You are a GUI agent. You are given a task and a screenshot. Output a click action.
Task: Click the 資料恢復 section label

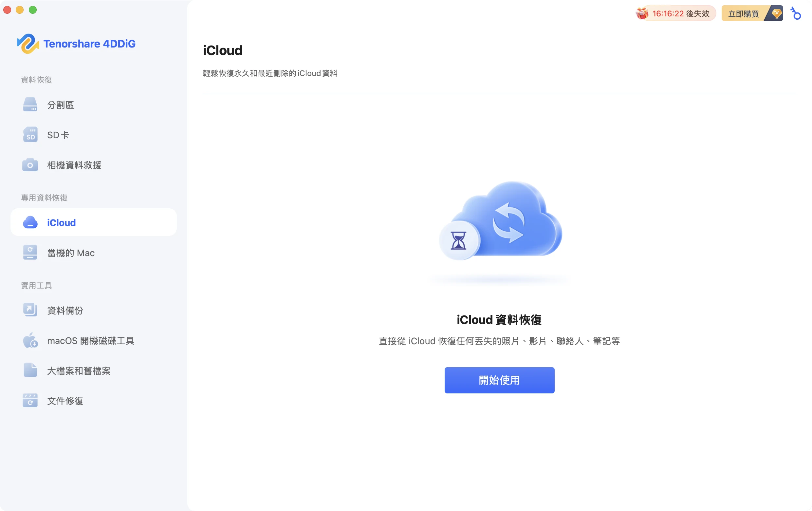pos(36,80)
